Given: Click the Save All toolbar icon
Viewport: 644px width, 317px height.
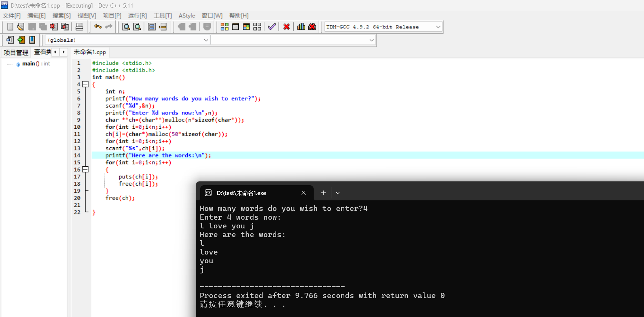Looking at the screenshot, I should [x=43, y=27].
